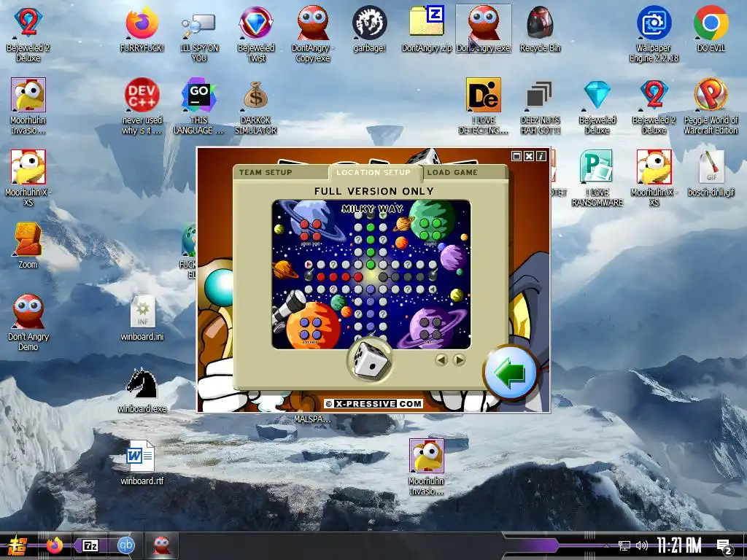Launch Firefox from the taskbar
Viewport: 747px width, 560px height.
54,545
